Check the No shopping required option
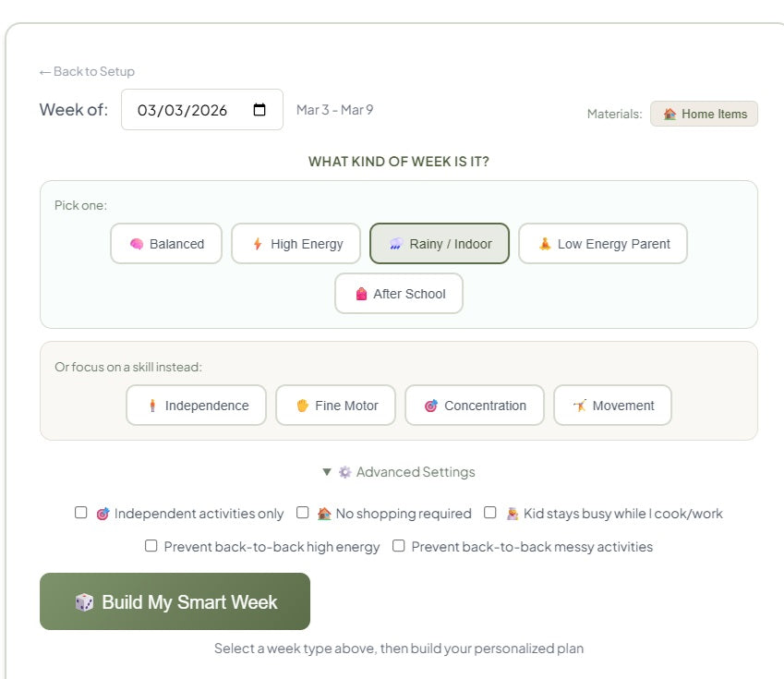The height and width of the screenshot is (679, 784). (302, 513)
